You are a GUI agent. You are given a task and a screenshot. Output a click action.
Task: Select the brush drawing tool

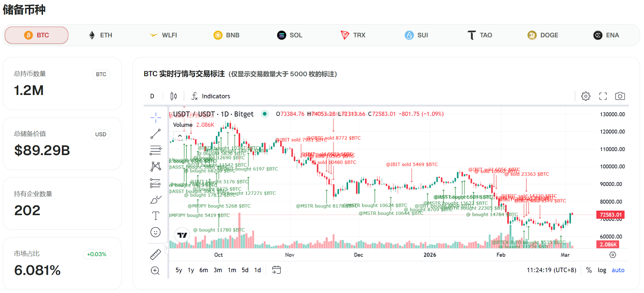click(x=155, y=199)
